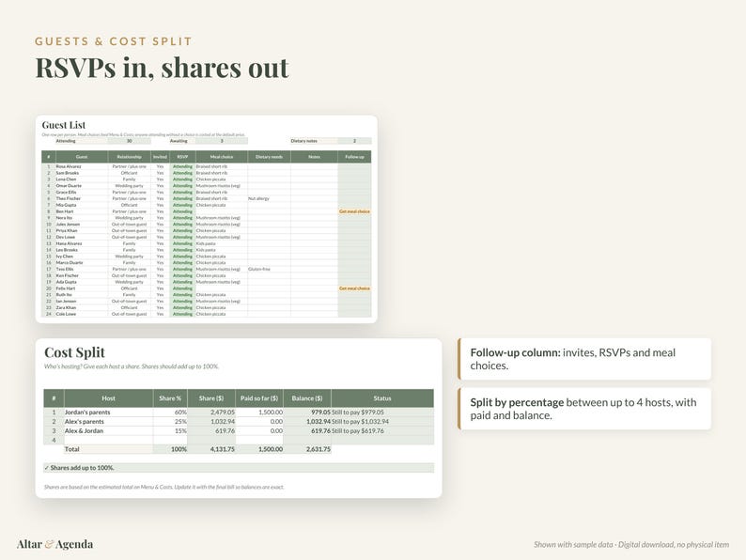The width and height of the screenshot is (746, 560).
Task: Select the RSVP column header
Action: (182, 157)
